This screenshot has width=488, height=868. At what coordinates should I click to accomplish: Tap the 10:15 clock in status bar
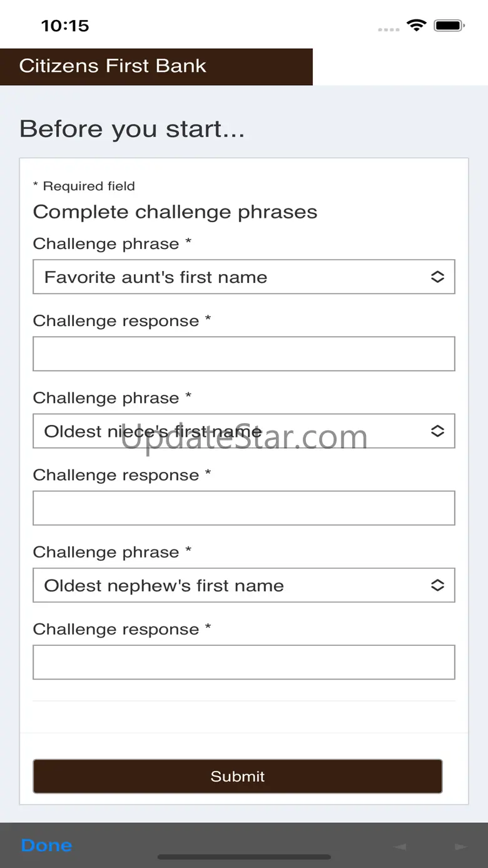click(65, 26)
